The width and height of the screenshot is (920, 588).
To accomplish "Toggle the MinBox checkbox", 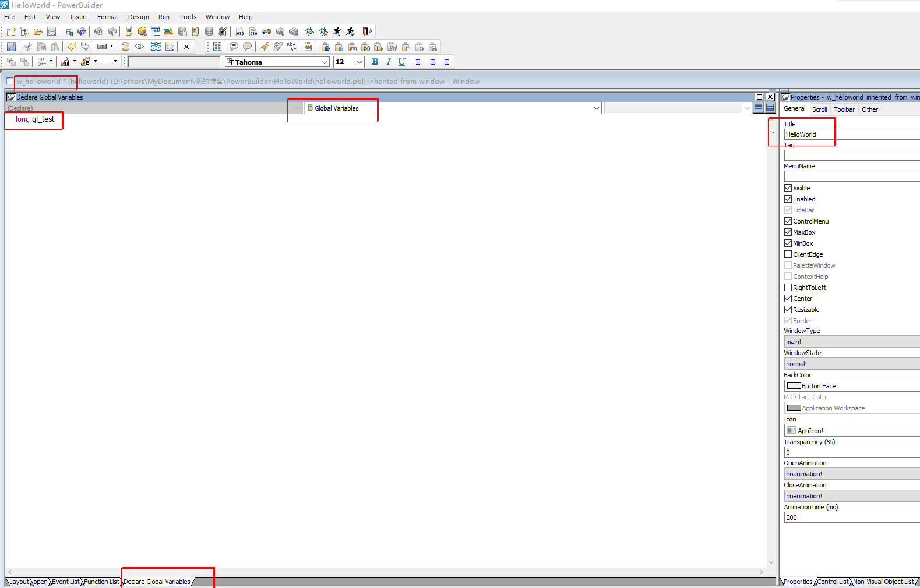I will coord(788,243).
